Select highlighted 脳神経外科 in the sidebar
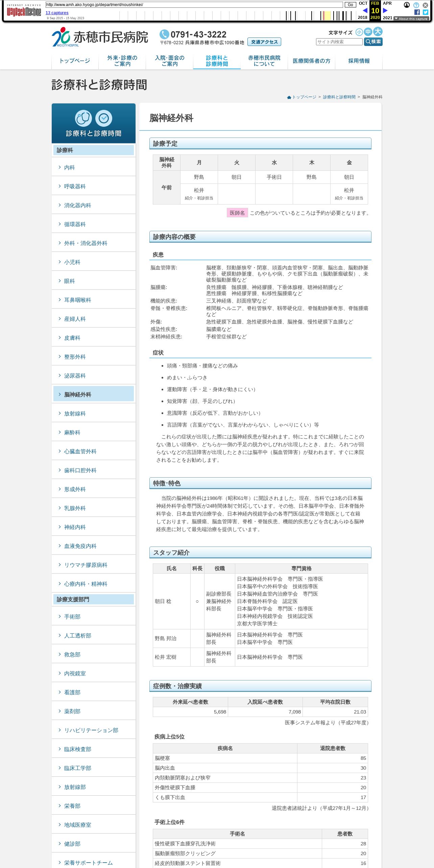434x868 pixels. pos(94,394)
